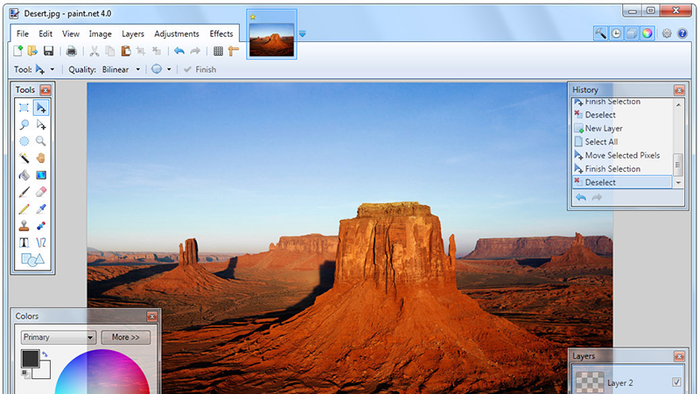Toggle Layer 2 visibility checkbox
This screenshot has height=394, width=700.
676,382
